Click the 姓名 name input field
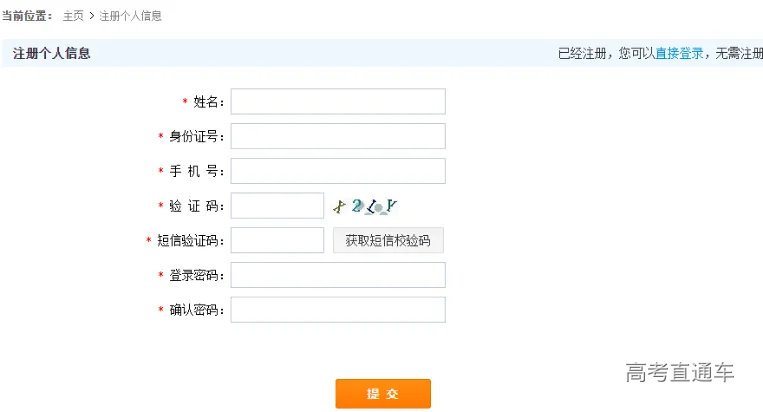The height and width of the screenshot is (412, 763). [338, 102]
